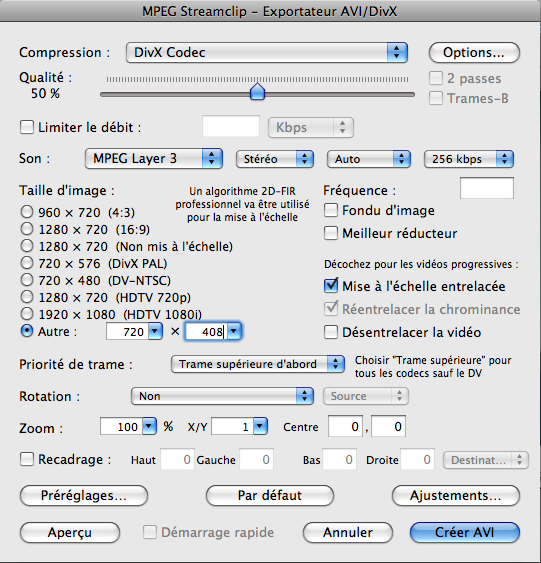Click the Quality slider handle
This screenshot has height=563, width=541.
257,92
